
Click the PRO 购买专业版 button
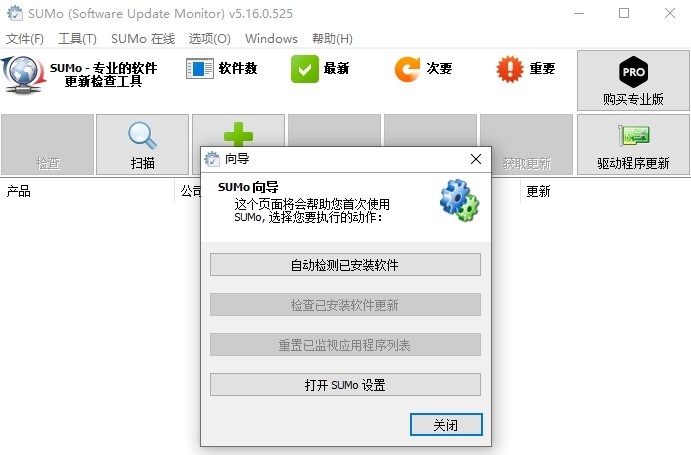(633, 80)
